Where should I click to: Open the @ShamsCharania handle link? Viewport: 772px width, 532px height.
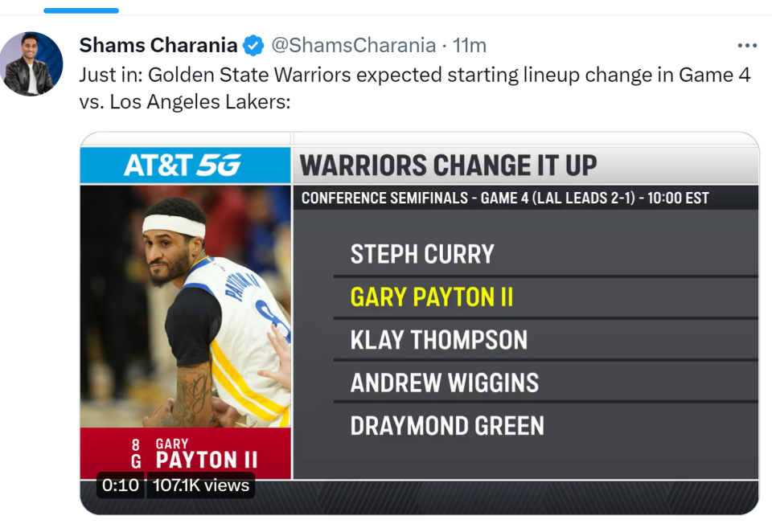(354, 46)
